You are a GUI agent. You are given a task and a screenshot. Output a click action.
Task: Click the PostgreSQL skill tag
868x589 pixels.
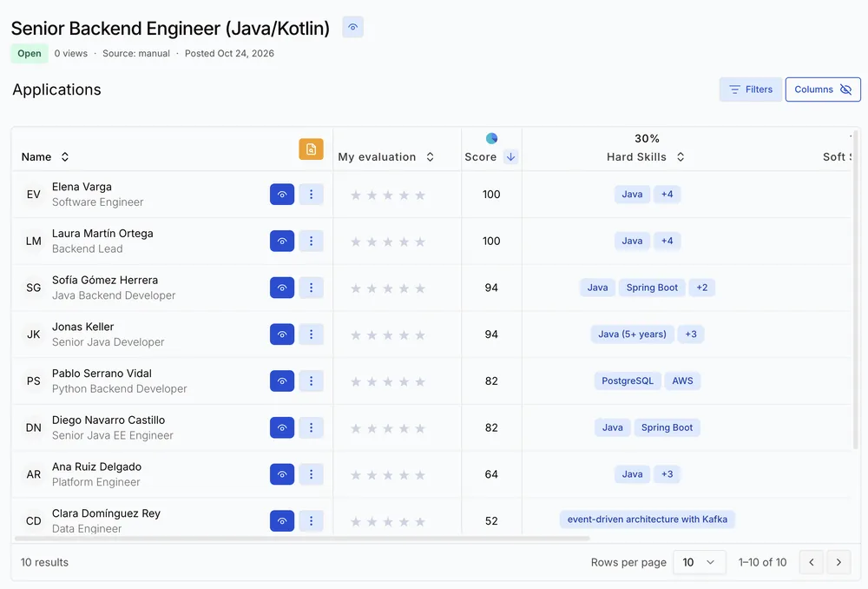point(628,381)
